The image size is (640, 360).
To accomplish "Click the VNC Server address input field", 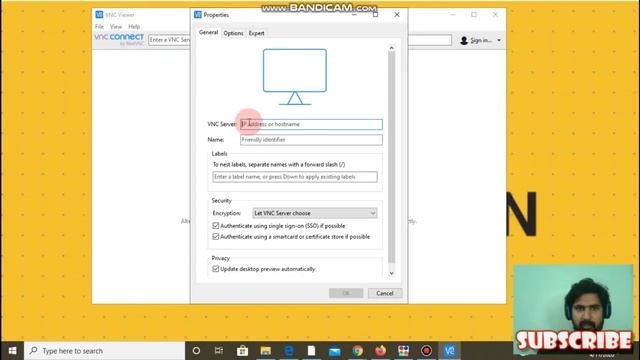I will (x=311, y=124).
